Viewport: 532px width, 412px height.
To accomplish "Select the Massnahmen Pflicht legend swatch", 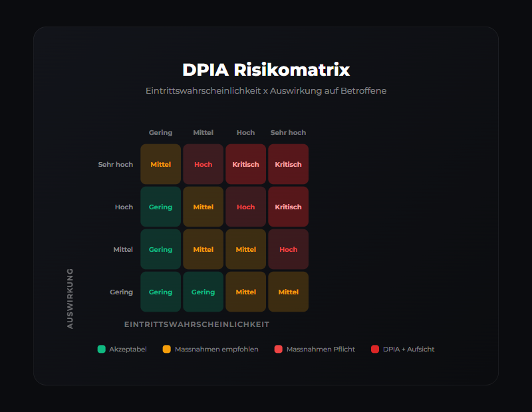I will click(279, 349).
